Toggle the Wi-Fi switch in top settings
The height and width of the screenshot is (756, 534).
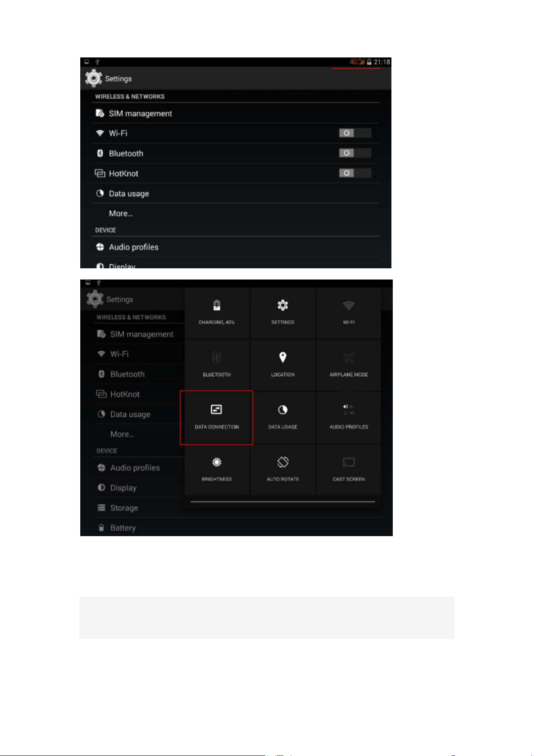[355, 133]
